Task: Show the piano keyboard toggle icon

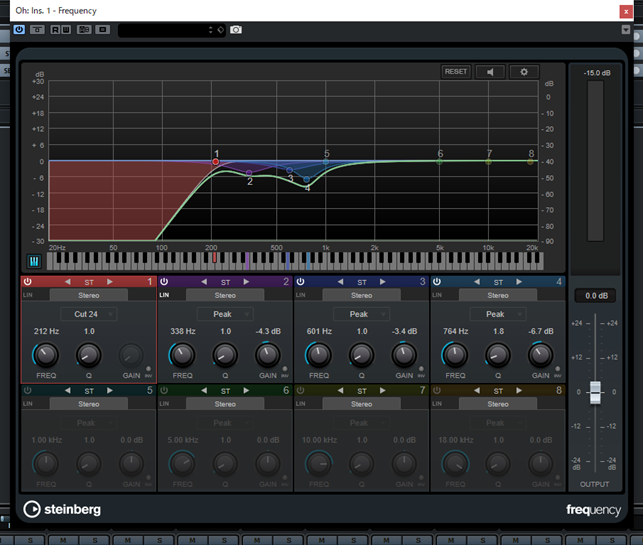Action: [x=34, y=261]
